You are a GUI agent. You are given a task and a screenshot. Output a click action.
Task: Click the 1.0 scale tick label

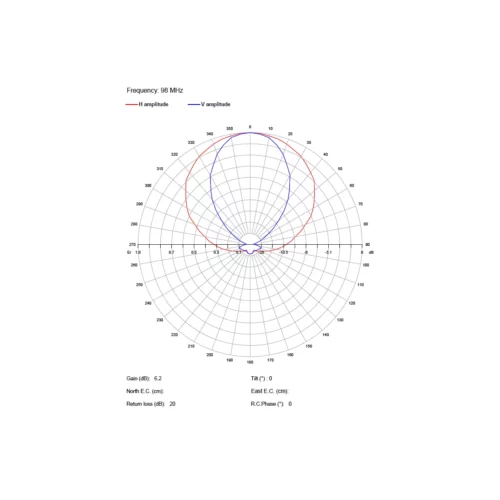(x=138, y=252)
